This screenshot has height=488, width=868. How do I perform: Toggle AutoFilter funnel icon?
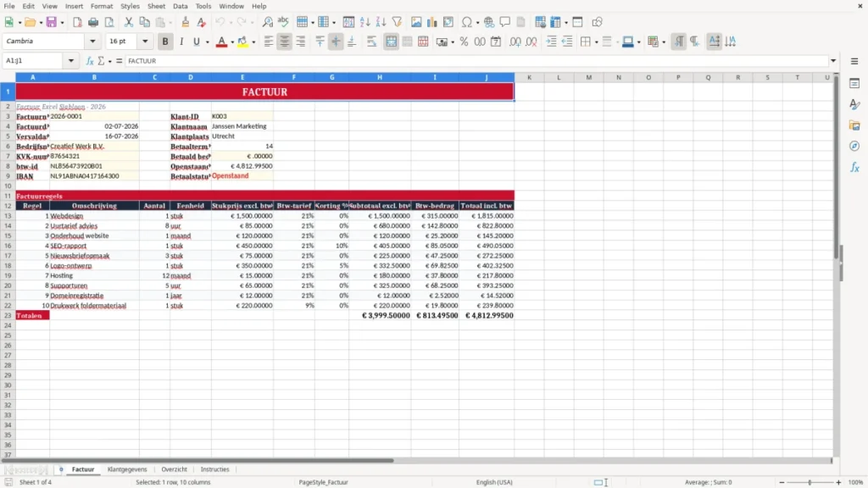tap(397, 22)
